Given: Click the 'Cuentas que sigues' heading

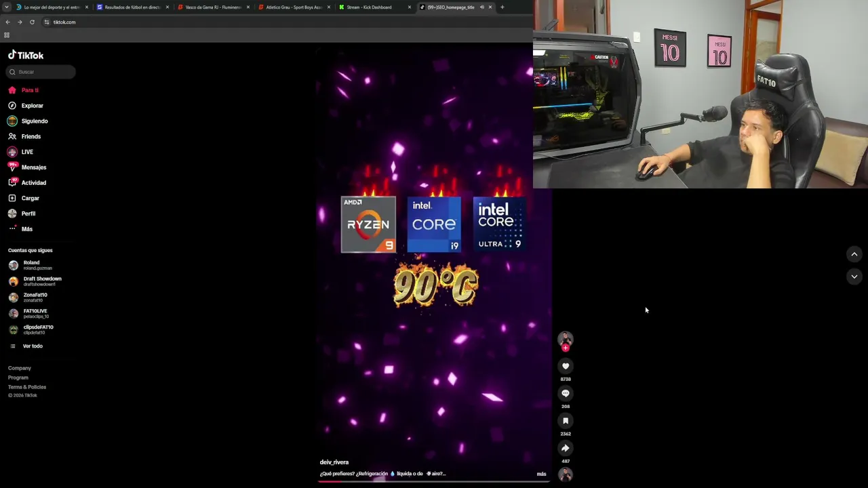Looking at the screenshot, I should pyautogui.click(x=31, y=250).
